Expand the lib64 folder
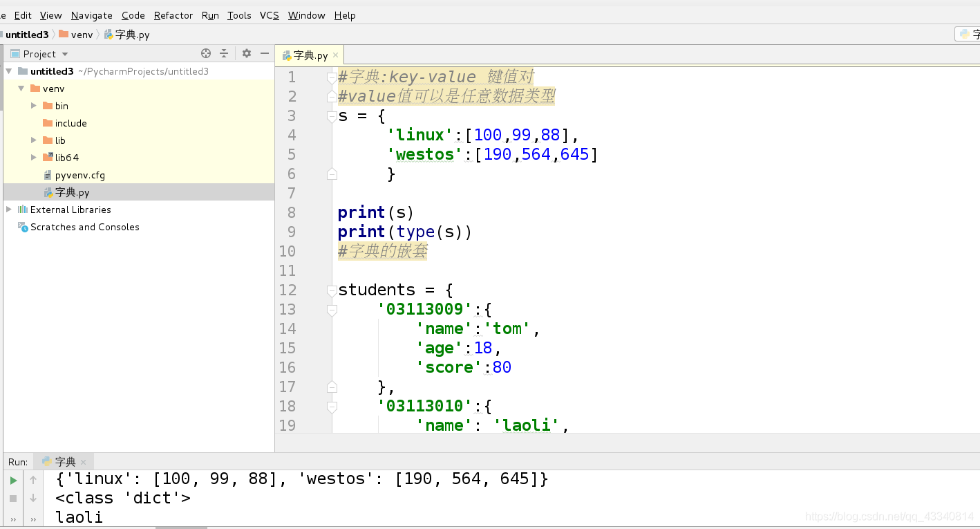 (34, 158)
